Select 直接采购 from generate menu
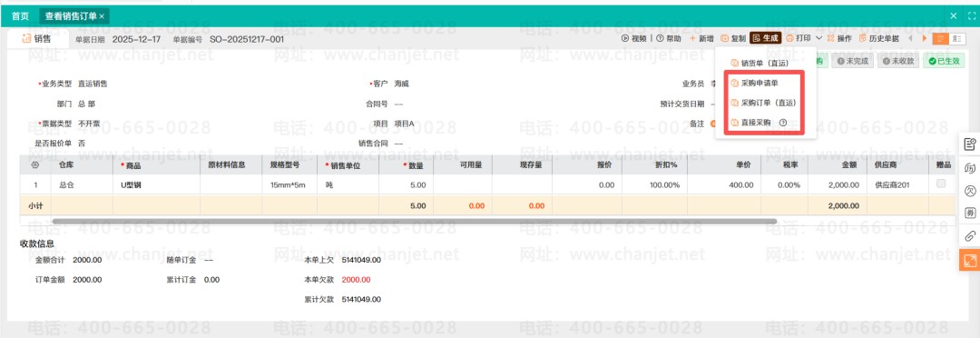 pos(750,122)
